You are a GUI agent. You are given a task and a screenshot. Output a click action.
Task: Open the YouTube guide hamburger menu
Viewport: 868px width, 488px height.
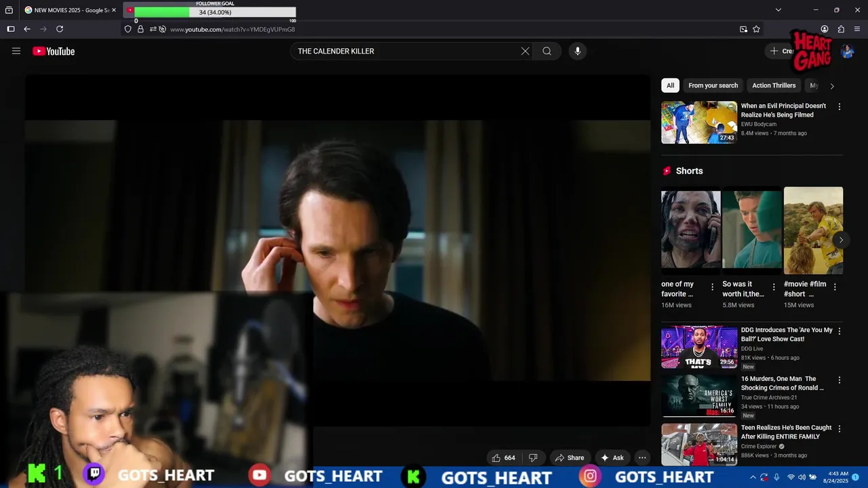(16, 51)
